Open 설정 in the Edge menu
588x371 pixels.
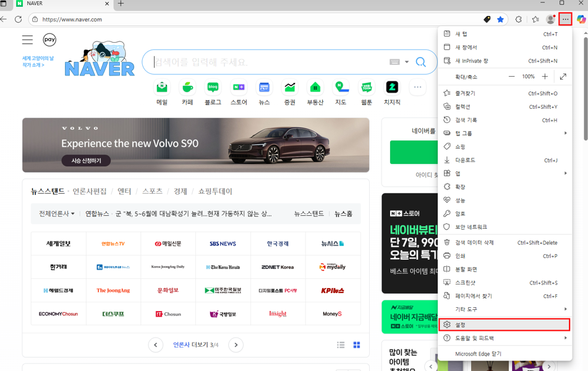(x=505, y=325)
